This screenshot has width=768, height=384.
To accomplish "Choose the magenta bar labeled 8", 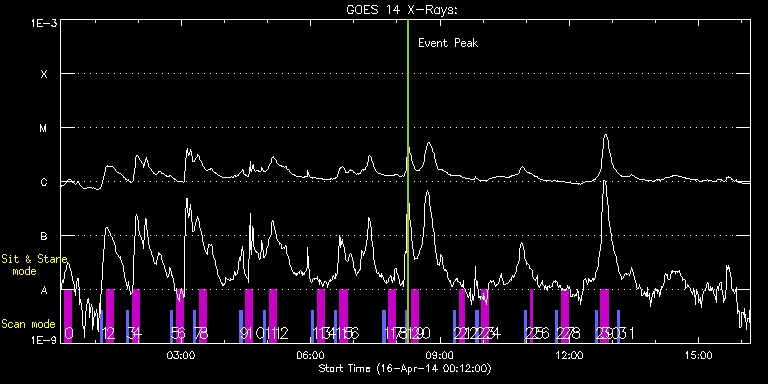I will pos(203,316).
